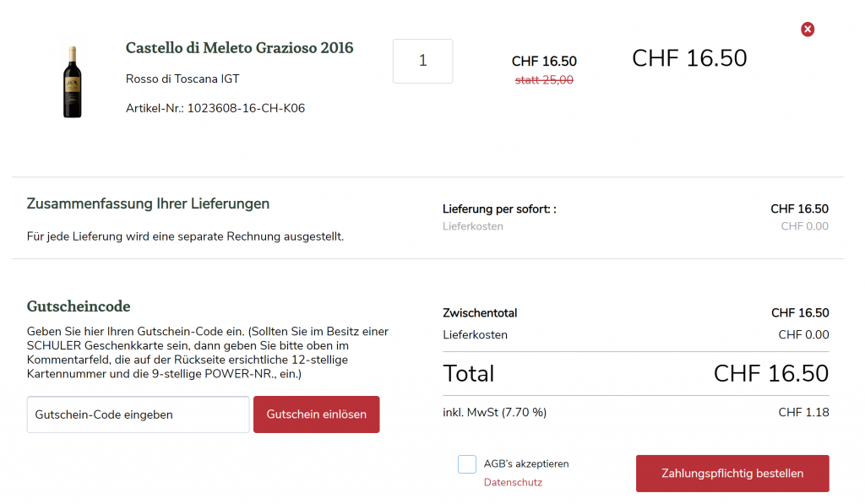
Task: Click the AGB's akzeptieren label text
Action: click(x=526, y=463)
